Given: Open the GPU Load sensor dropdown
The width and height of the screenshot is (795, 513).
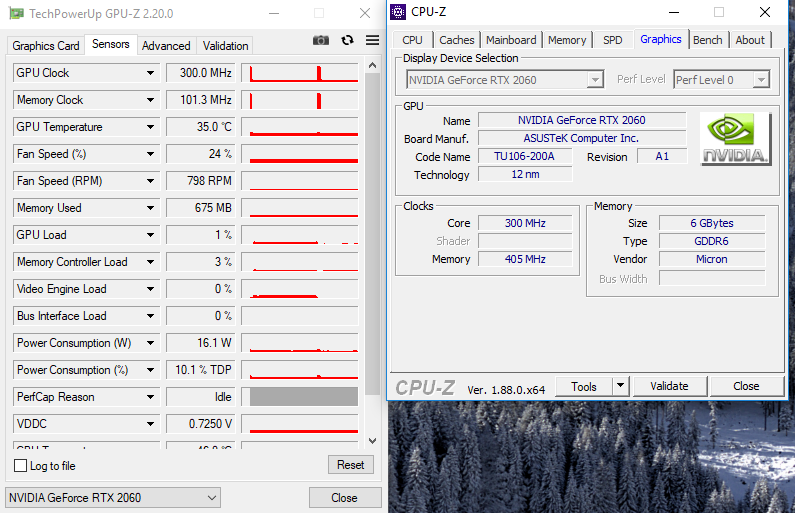Looking at the screenshot, I should click(150, 235).
